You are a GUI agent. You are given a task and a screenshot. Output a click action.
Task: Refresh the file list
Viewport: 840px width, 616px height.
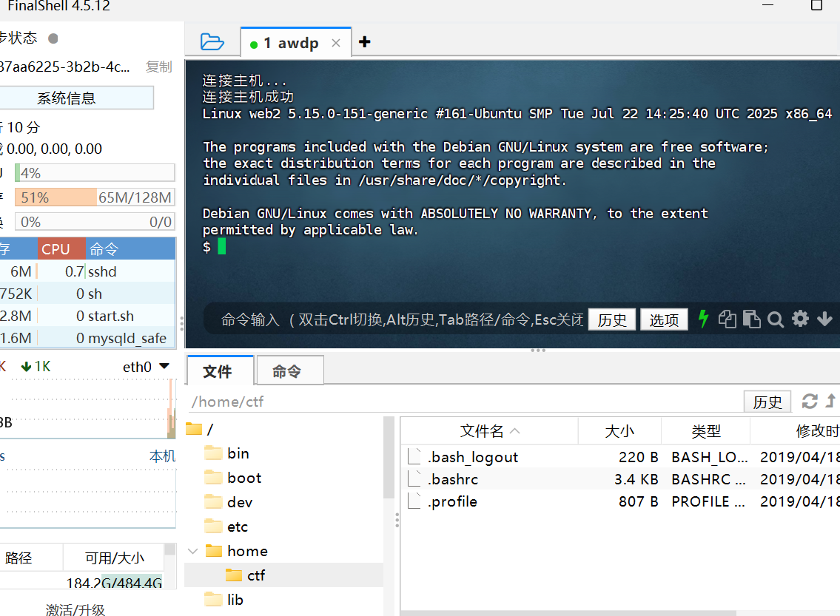click(810, 402)
